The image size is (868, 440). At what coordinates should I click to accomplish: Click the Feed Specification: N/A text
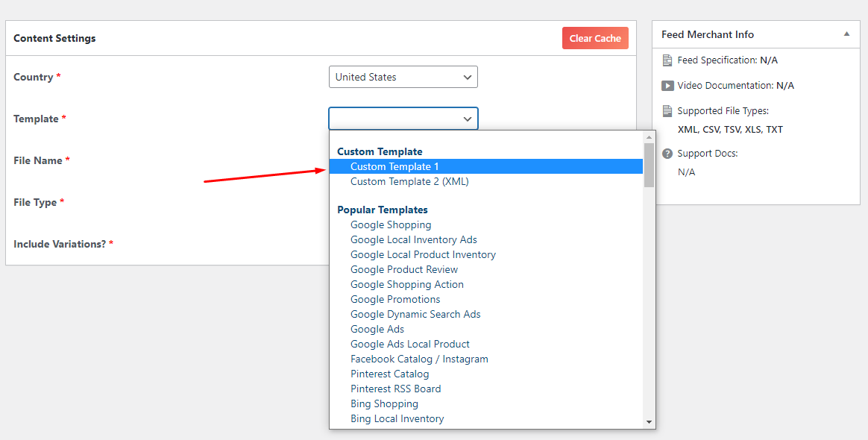point(727,60)
